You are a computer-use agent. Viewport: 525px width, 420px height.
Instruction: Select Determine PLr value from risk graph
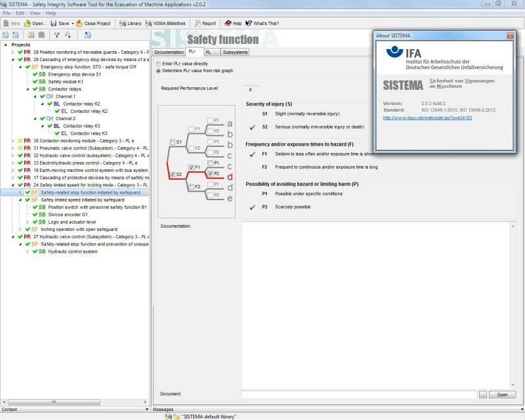tap(158, 71)
